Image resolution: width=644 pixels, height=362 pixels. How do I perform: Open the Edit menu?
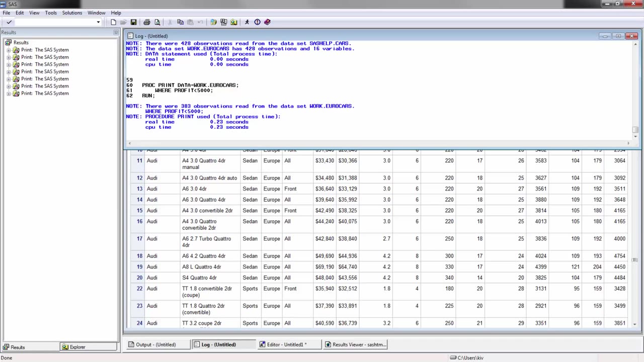[x=20, y=13]
